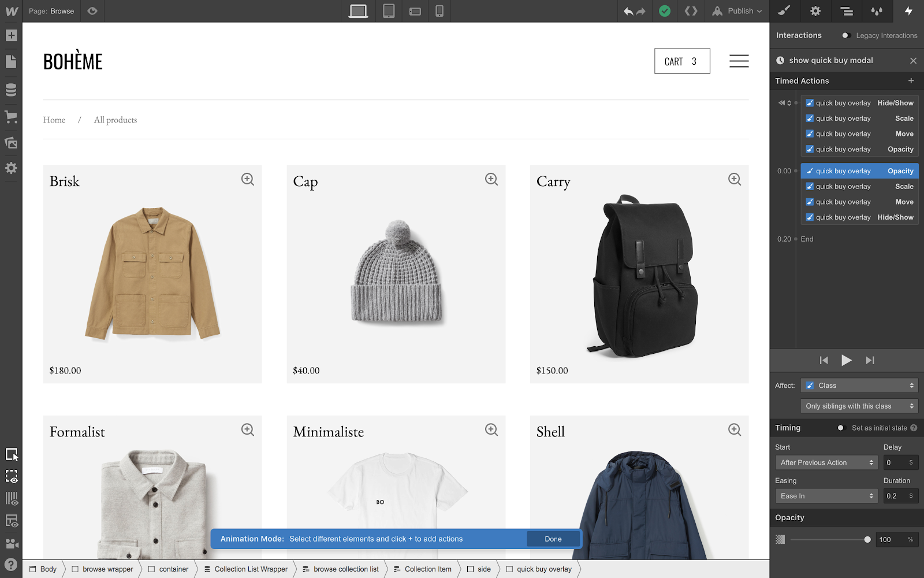Select Collection Item breadcrumb

click(x=423, y=569)
